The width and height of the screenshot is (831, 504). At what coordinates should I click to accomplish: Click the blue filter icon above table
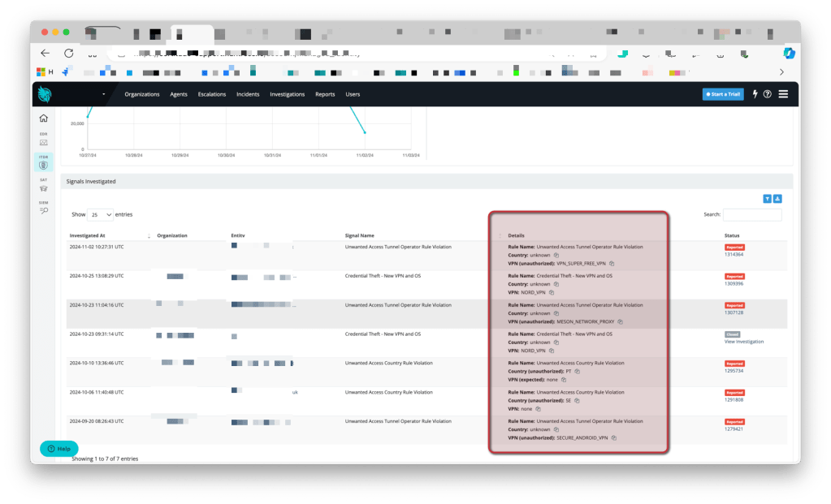pos(767,199)
